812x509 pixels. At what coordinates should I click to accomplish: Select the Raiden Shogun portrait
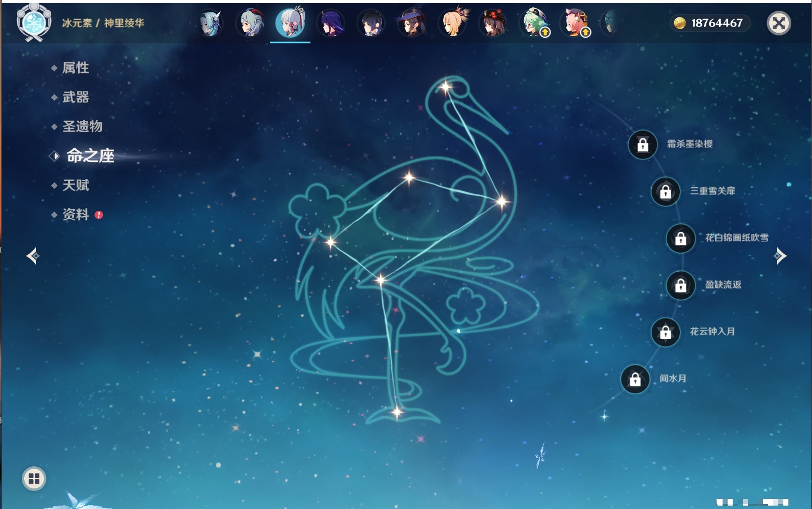(x=331, y=24)
